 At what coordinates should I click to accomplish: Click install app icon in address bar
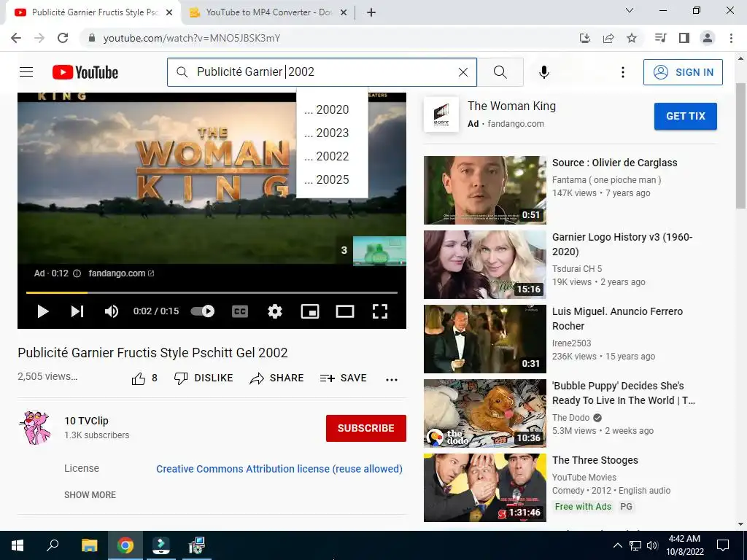[x=584, y=38]
